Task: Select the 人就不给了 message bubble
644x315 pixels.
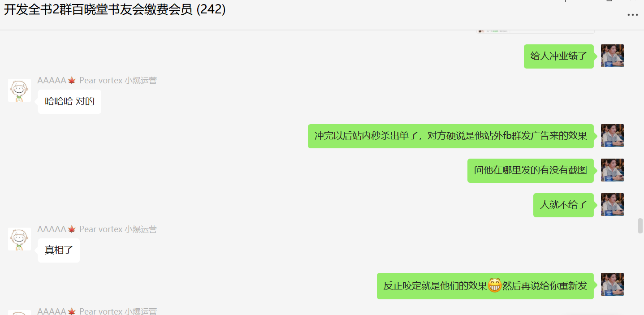Action: pos(563,205)
